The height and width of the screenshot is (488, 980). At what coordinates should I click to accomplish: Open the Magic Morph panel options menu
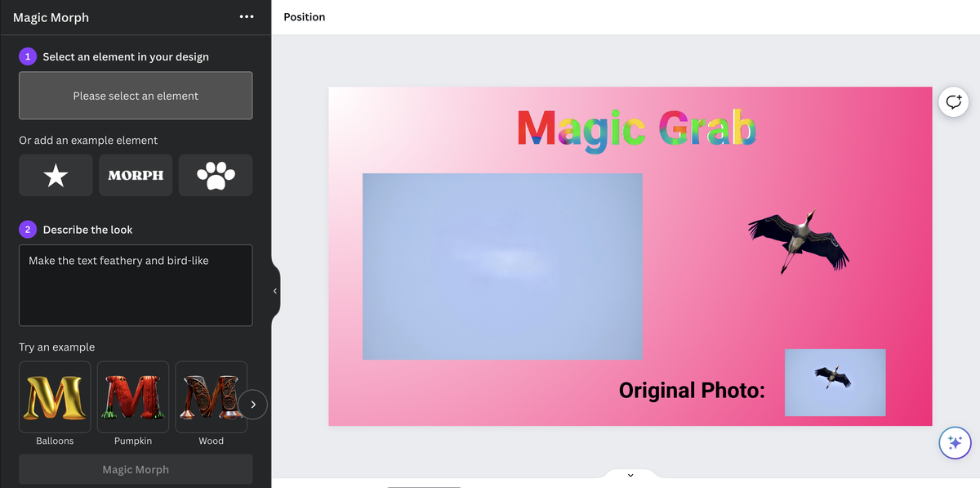[x=247, y=16]
